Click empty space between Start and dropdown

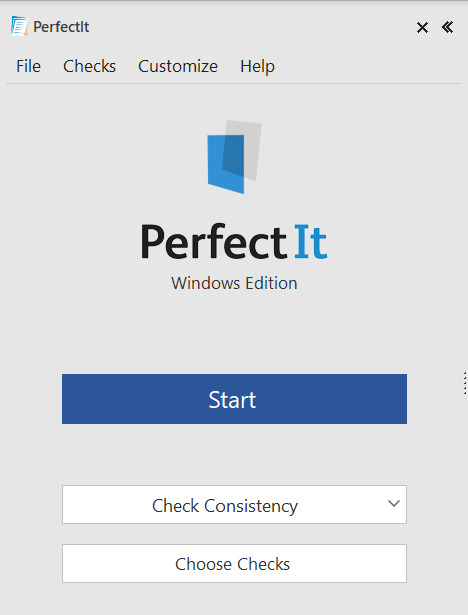(234, 454)
